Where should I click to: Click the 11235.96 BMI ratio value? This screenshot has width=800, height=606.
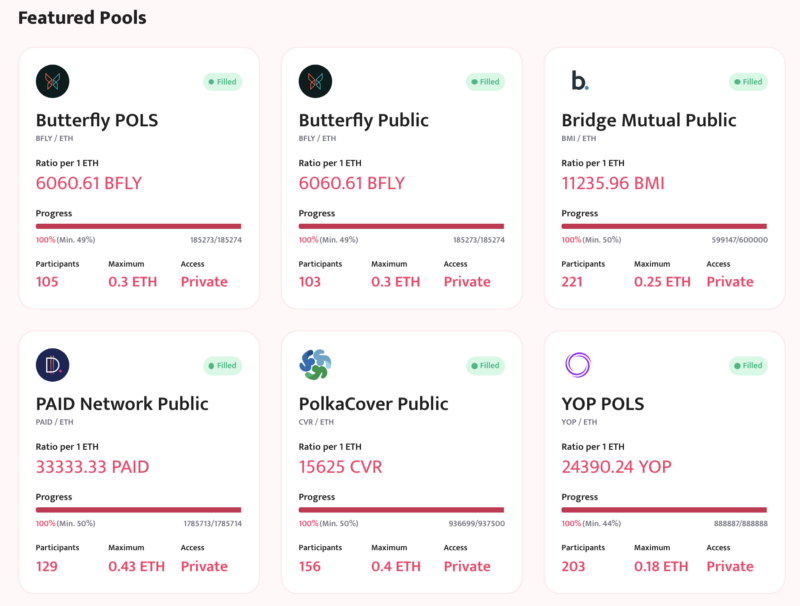click(613, 183)
